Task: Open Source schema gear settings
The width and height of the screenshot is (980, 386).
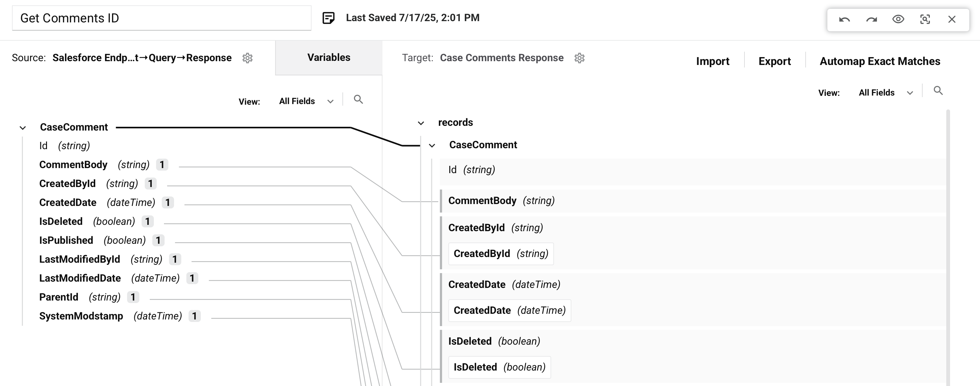Action: click(248, 58)
